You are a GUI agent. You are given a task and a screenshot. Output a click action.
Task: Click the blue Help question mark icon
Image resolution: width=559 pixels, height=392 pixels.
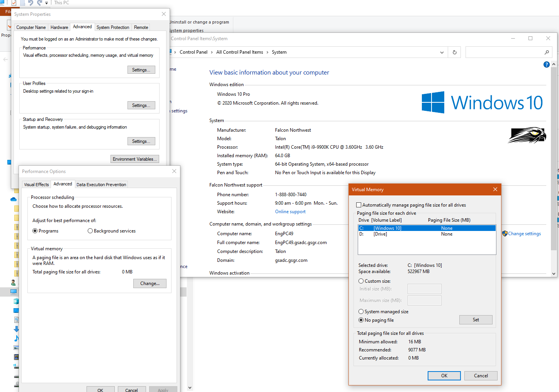click(546, 64)
